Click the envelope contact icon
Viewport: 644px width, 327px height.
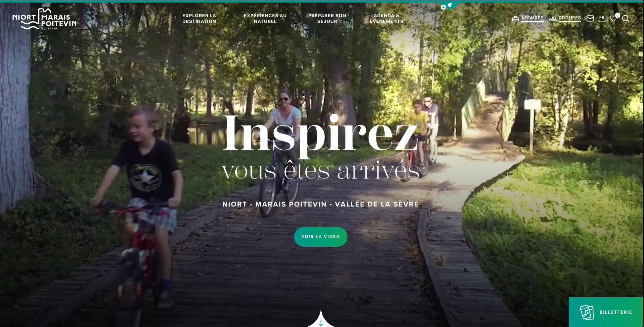pyautogui.click(x=590, y=18)
